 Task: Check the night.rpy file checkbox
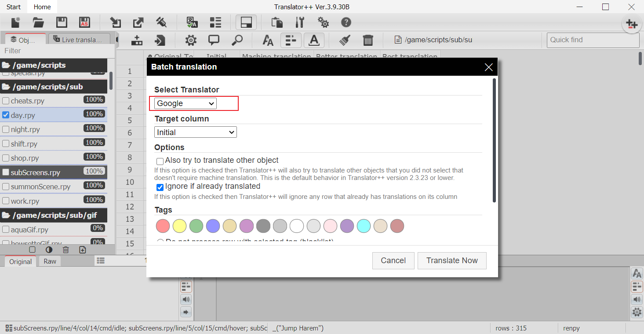pyautogui.click(x=6, y=129)
